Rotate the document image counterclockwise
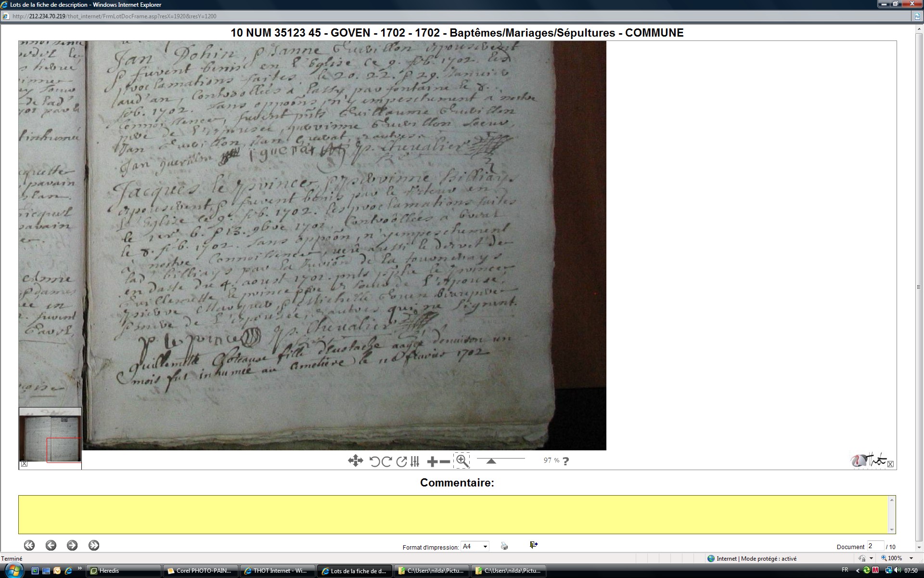The height and width of the screenshot is (578, 924). coord(374,461)
